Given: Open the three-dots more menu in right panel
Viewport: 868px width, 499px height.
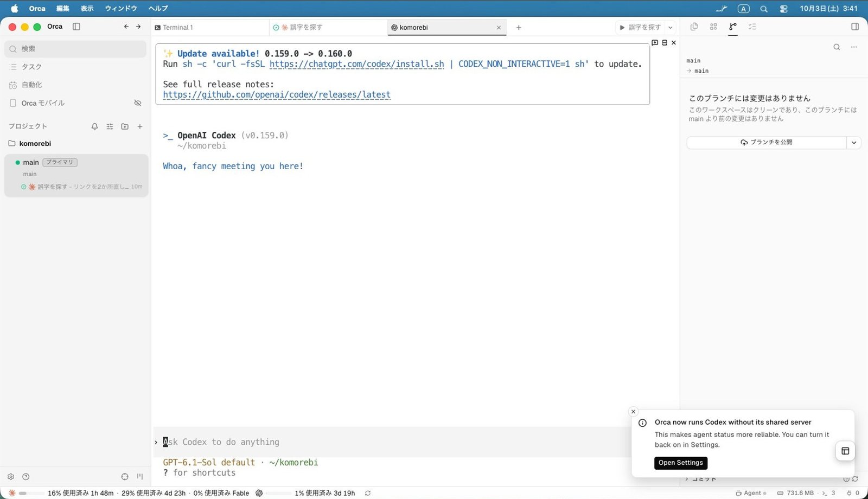Looking at the screenshot, I should tap(854, 47).
